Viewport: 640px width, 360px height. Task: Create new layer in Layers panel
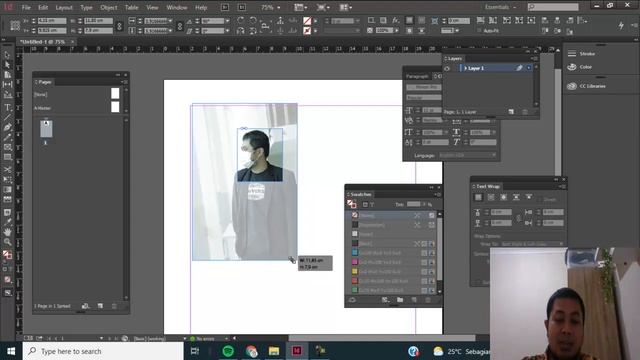(x=511, y=111)
